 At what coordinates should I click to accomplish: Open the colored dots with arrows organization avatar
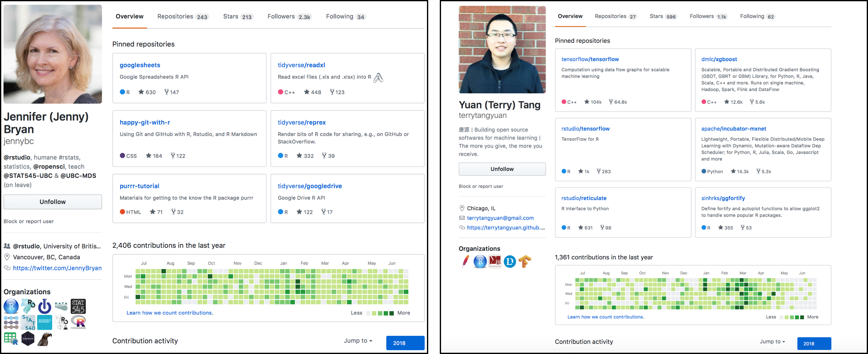click(x=11, y=323)
